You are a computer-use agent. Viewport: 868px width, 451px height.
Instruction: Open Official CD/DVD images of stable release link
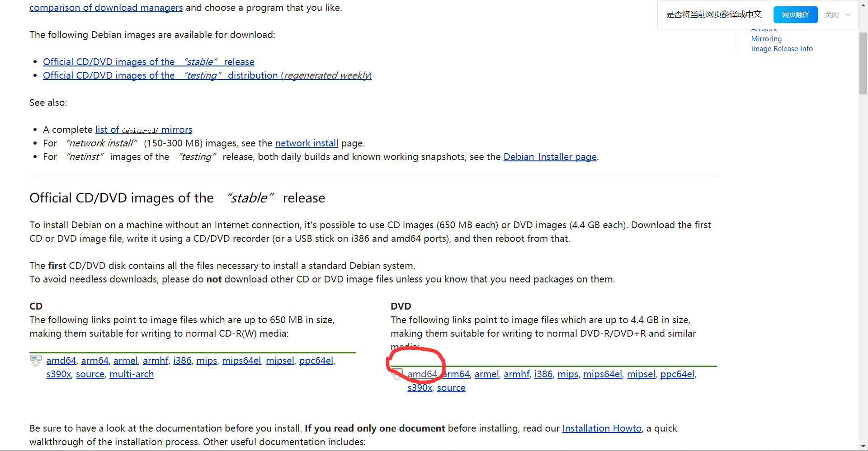click(x=149, y=62)
